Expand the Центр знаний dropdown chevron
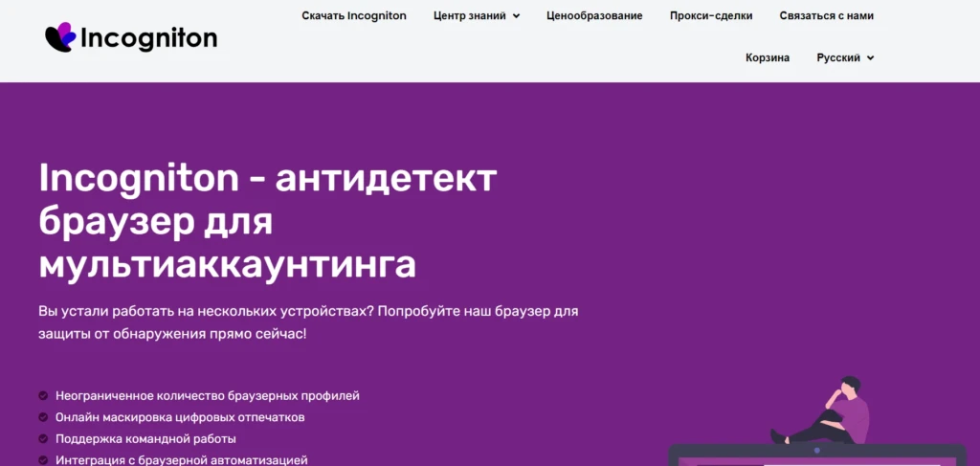The image size is (980, 466). coord(516,16)
